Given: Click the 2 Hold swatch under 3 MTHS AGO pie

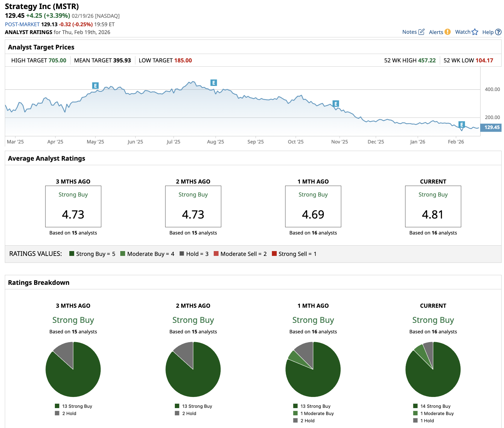Looking at the screenshot, I should pos(57,413).
